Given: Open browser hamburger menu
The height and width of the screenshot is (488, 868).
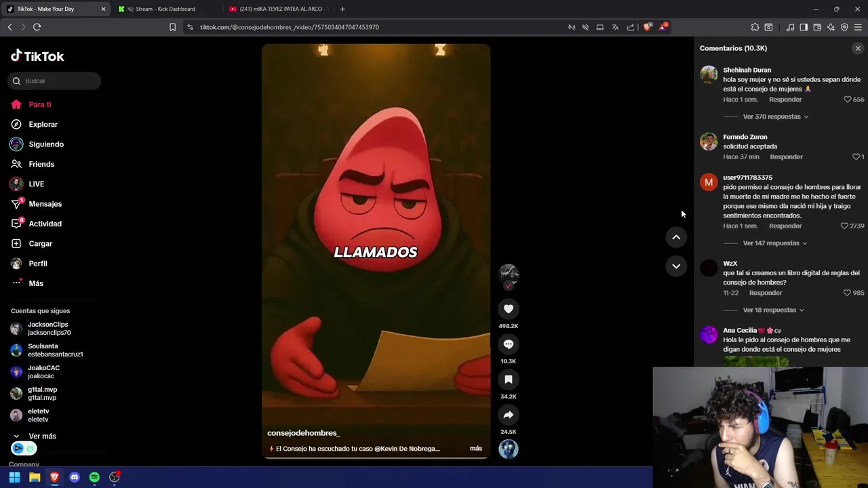Looking at the screenshot, I should [x=858, y=27].
